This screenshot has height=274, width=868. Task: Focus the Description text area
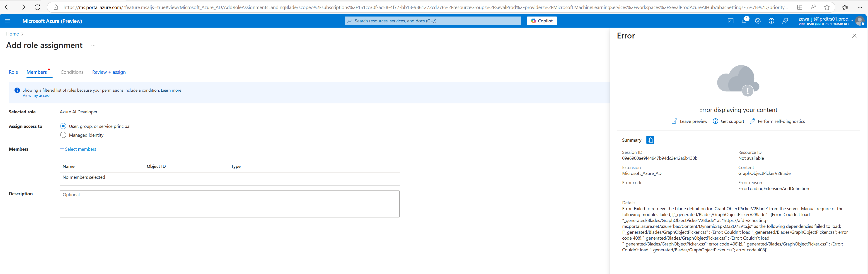coord(230,204)
